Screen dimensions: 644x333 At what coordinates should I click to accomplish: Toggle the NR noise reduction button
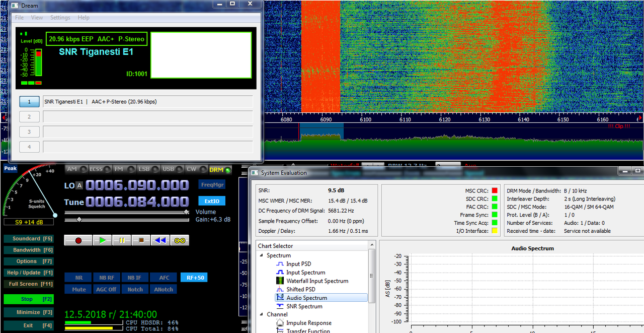click(x=78, y=278)
